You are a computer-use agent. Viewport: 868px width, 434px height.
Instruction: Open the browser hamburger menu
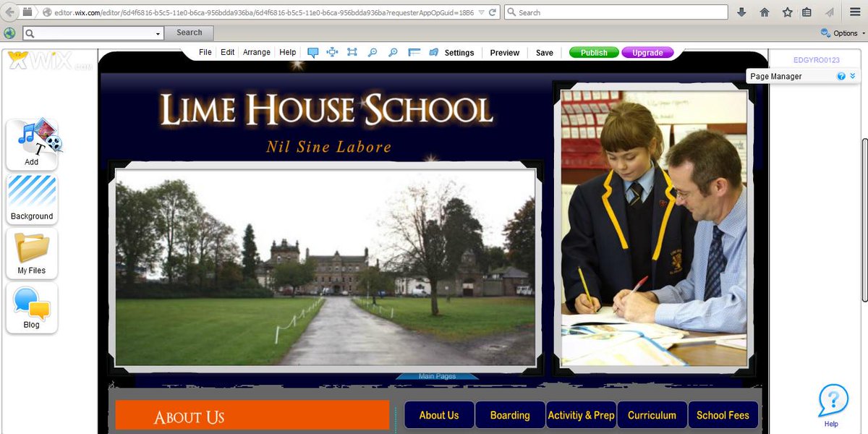pyautogui.click(x=855, y=12)
